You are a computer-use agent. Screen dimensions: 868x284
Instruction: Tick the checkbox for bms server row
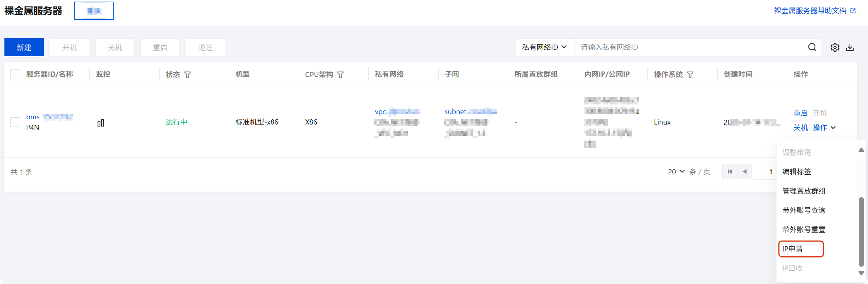(x=15, y=122)
